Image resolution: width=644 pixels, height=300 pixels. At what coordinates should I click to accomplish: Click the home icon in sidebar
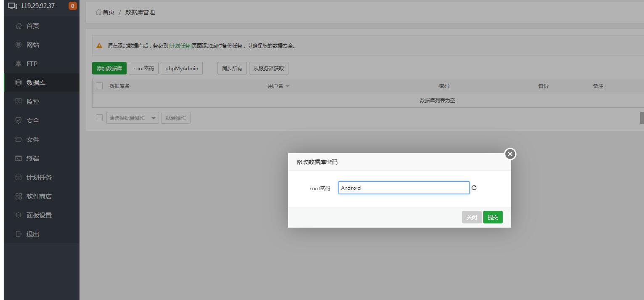tap(19, 26)
